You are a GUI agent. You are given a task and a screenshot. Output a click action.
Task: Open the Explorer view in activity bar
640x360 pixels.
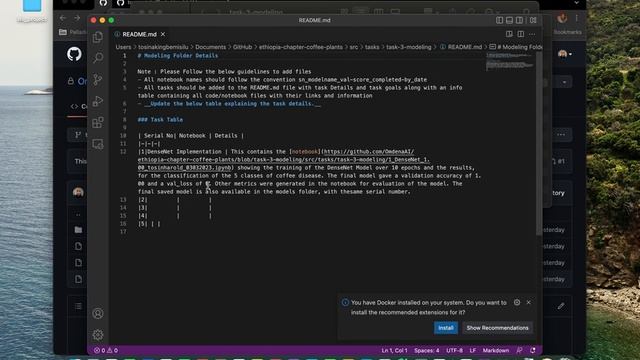pos(98,37)
